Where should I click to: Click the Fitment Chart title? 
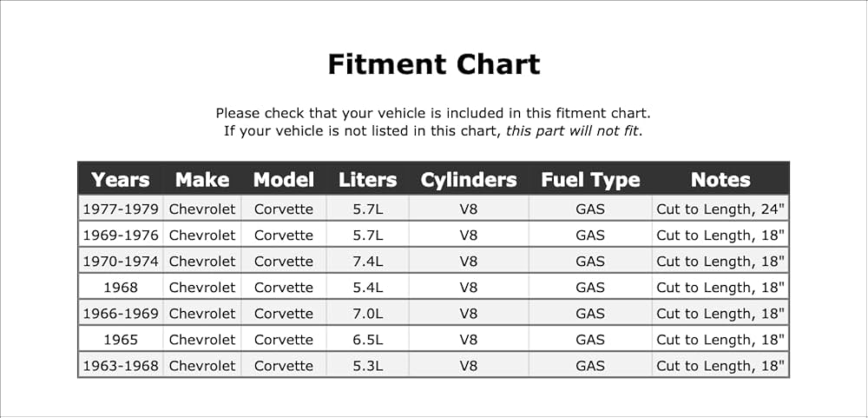pyautogui.click(x=434, y=63)
